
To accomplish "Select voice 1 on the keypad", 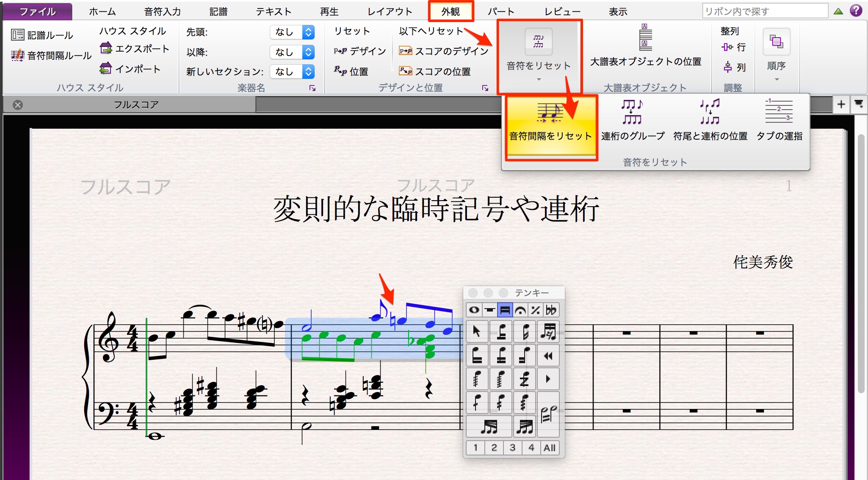I will click(x=475, y=448).
